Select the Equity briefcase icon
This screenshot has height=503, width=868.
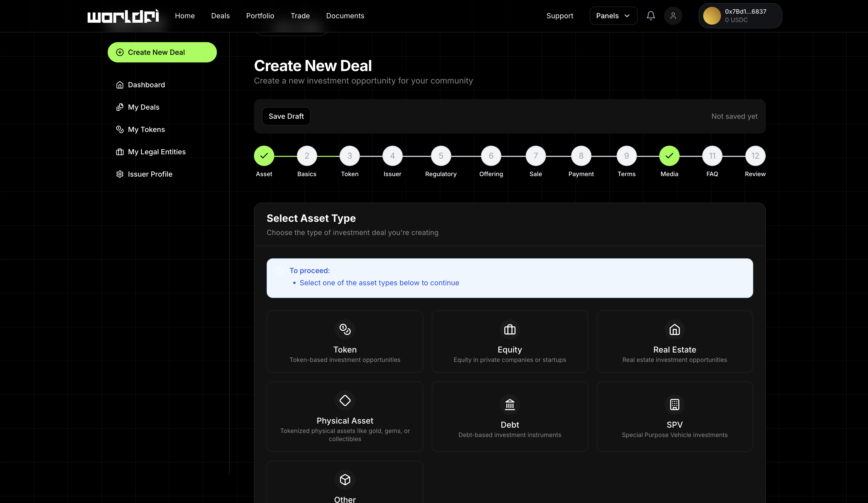tap(509, 329)
